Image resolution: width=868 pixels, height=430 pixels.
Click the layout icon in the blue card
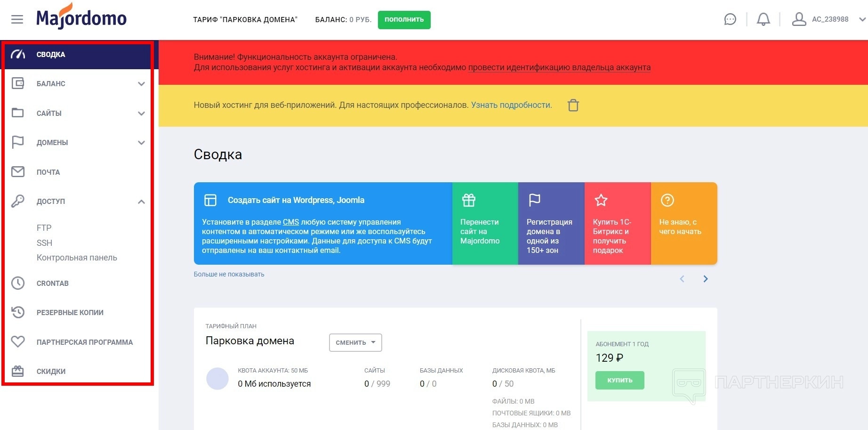[x=210, y=200]
